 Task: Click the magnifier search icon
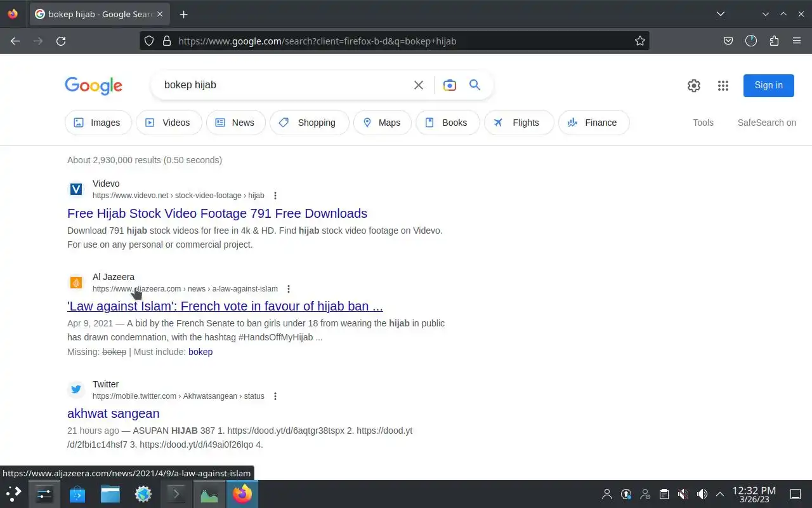coord(475,85)
